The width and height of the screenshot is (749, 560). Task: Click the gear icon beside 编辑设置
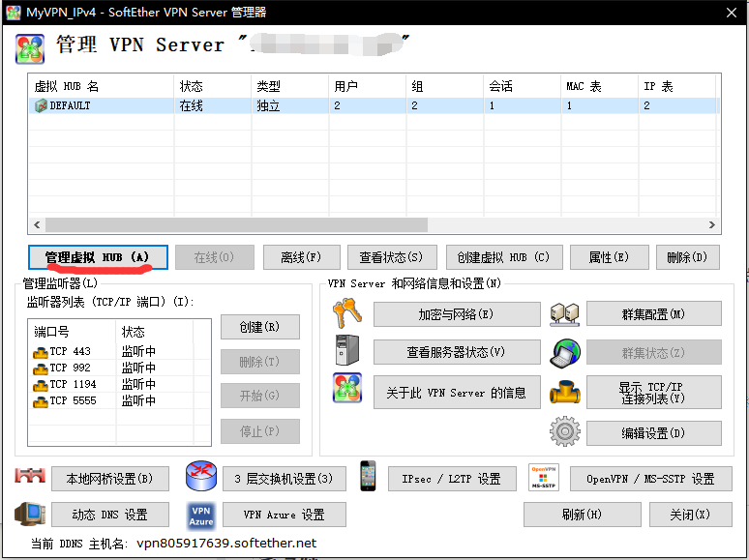tap(564, 431)
